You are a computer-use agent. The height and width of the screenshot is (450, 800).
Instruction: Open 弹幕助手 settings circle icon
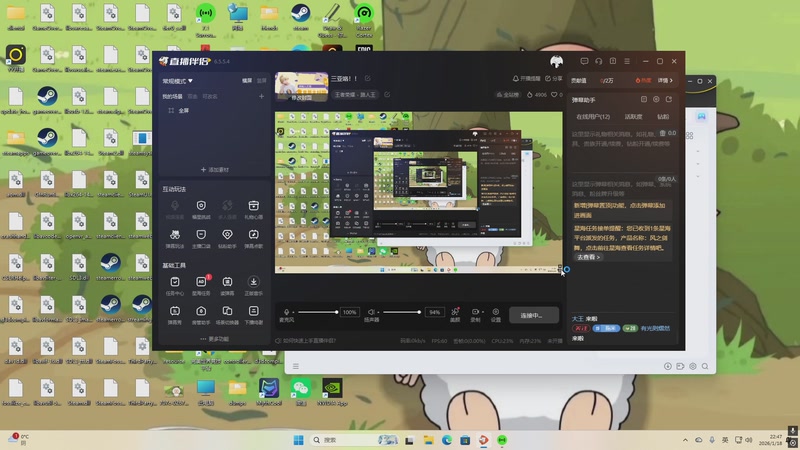656,99
